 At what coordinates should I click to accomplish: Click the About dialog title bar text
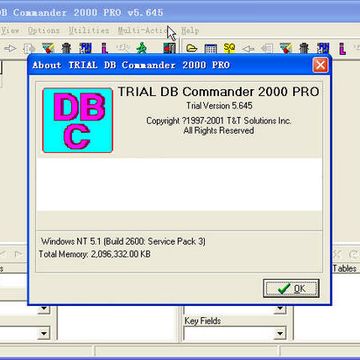(x=131, y=65)
